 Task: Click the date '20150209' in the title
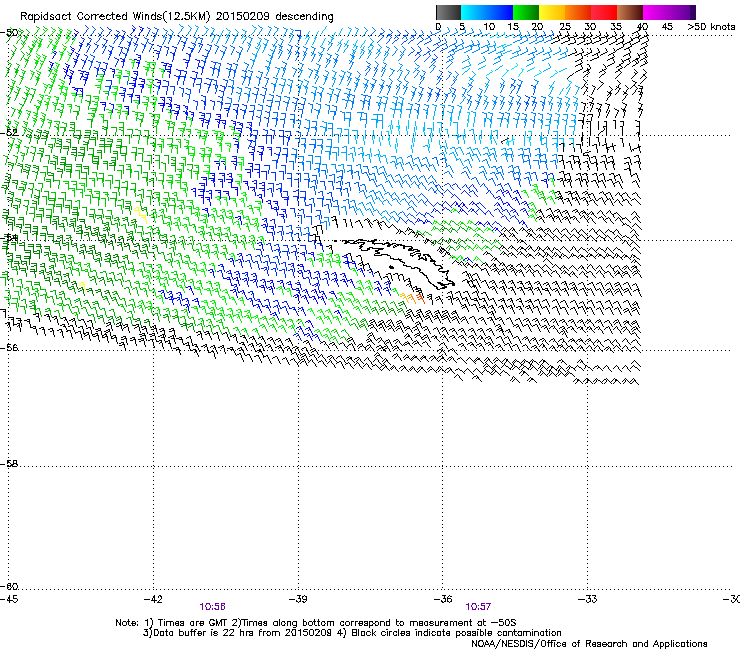243,16
